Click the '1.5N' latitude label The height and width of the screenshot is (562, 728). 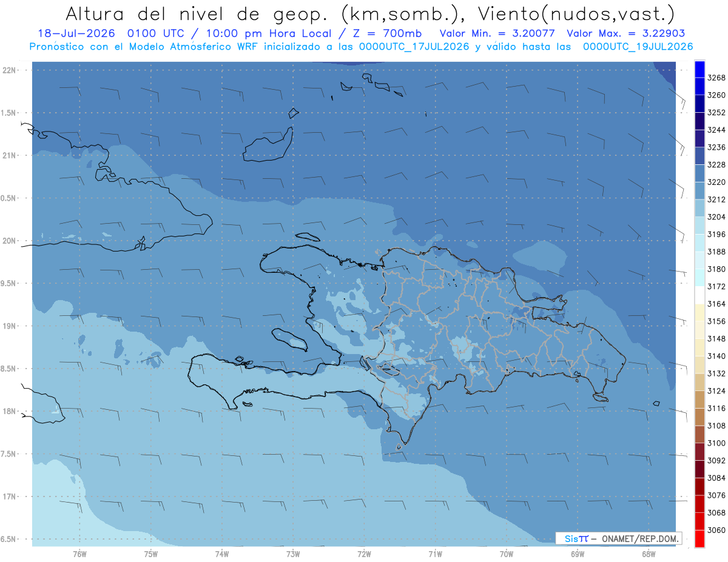pos(7,113)
